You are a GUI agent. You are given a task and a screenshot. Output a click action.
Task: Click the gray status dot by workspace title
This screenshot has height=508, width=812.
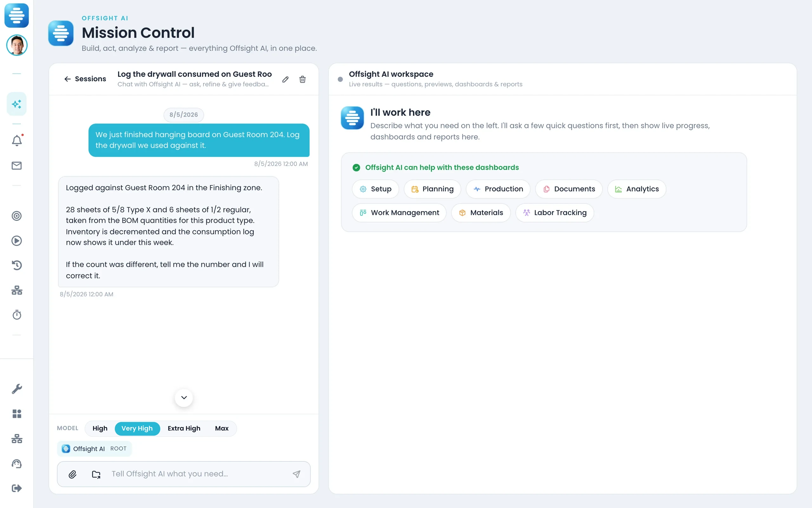pyautogui.click(x=340, y=79)
